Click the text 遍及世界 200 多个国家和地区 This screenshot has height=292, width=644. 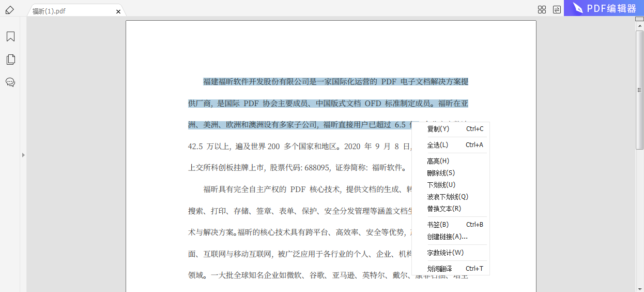285,147
